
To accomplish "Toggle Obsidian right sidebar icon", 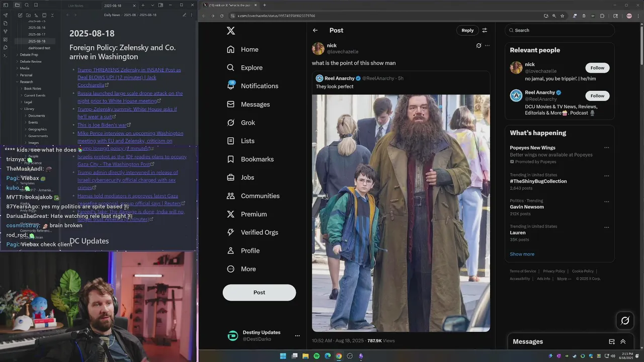I will click(160, 5).
